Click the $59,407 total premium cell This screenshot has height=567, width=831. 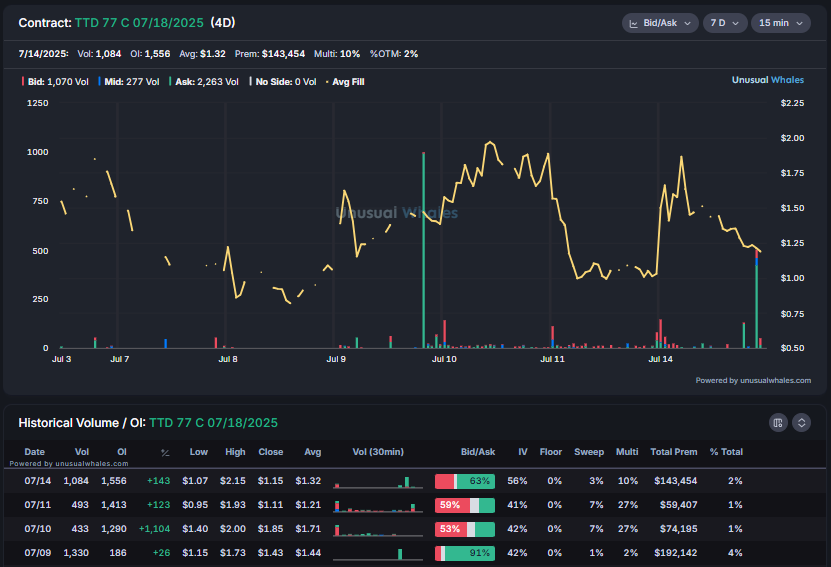[678, 504]
